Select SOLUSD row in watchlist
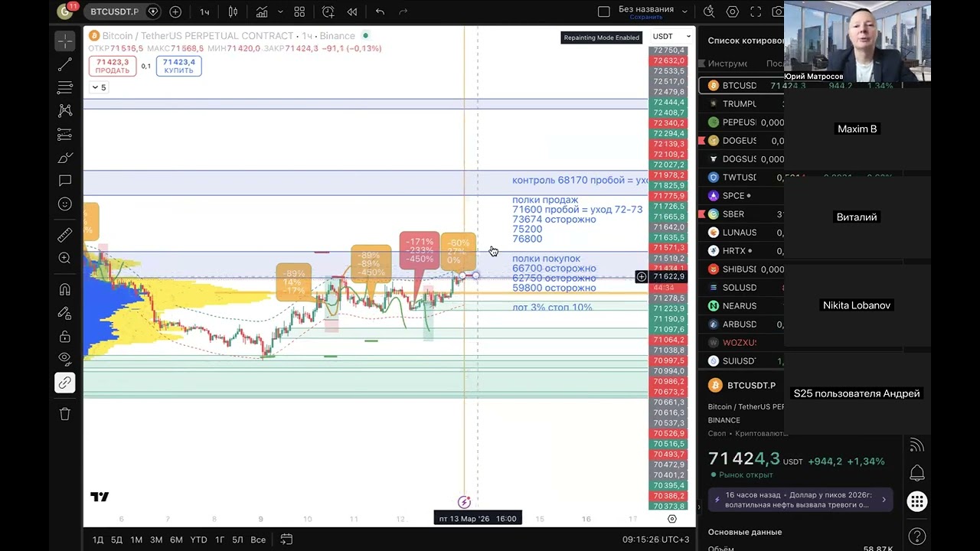Image resolution: width=980 pixels, height=551 pixels. pyautogui.click(x=743, y=288)
